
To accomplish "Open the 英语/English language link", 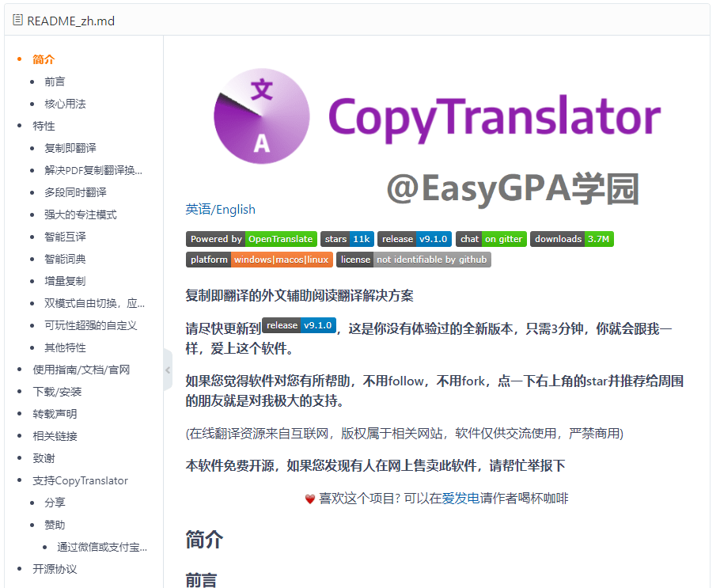I will coord(220,209).
